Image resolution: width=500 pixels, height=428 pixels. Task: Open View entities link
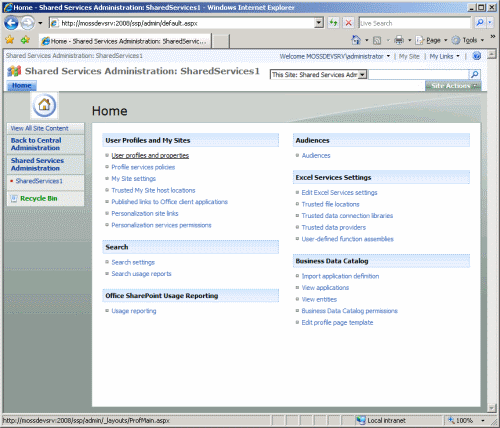tap(319, 299)
